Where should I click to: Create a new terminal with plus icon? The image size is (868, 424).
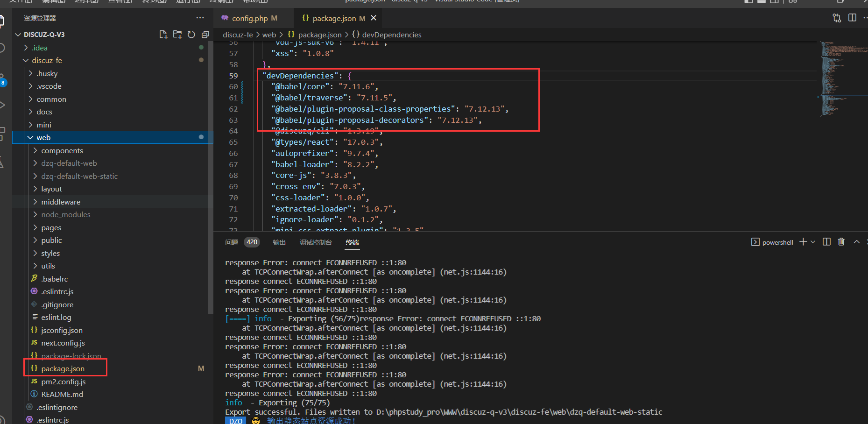803,242
